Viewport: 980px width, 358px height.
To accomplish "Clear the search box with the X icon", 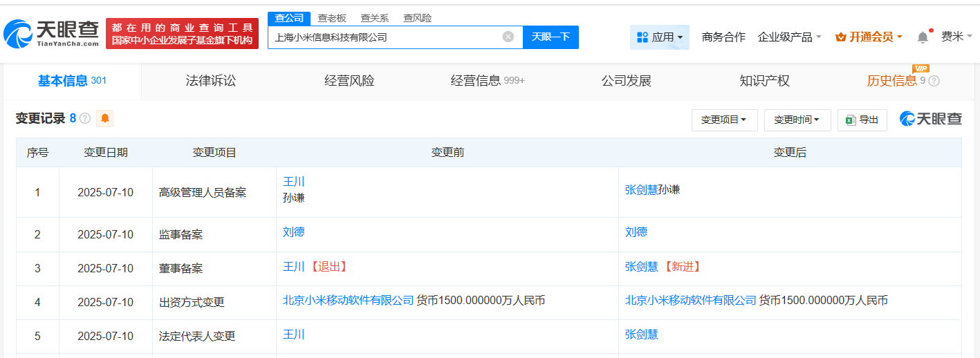I will 508,37.
